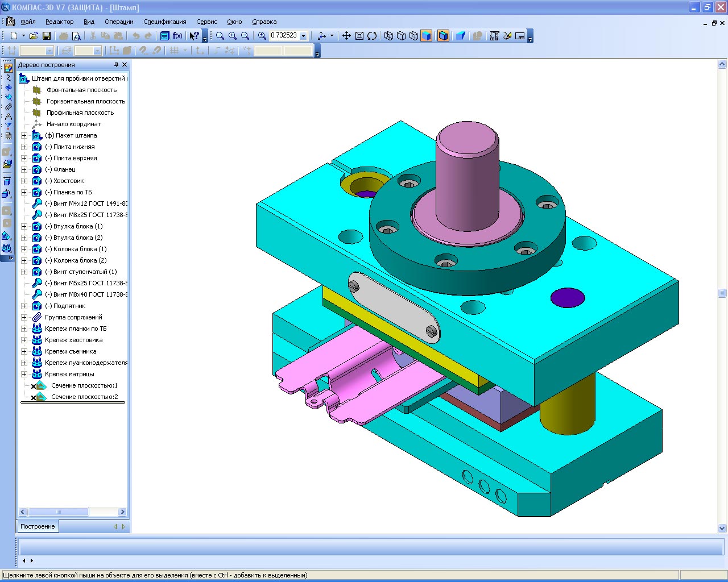Click the Properties panel icon in toolbar
The width and height of the screenshot is (728, 582).
tap(520, 36)
